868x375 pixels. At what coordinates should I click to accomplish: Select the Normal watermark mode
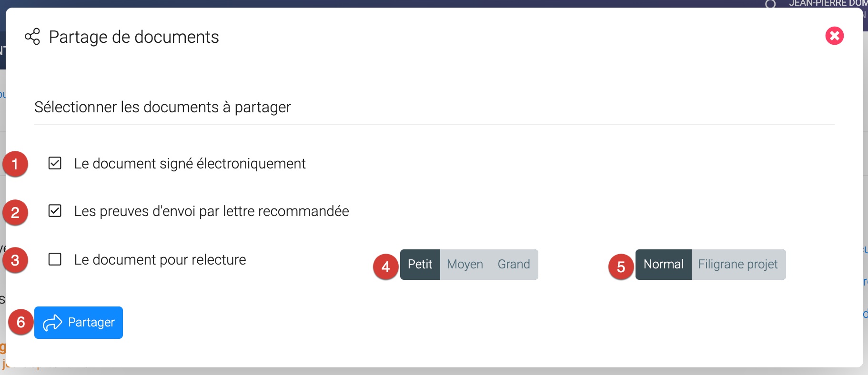click(x=663, y=265)
